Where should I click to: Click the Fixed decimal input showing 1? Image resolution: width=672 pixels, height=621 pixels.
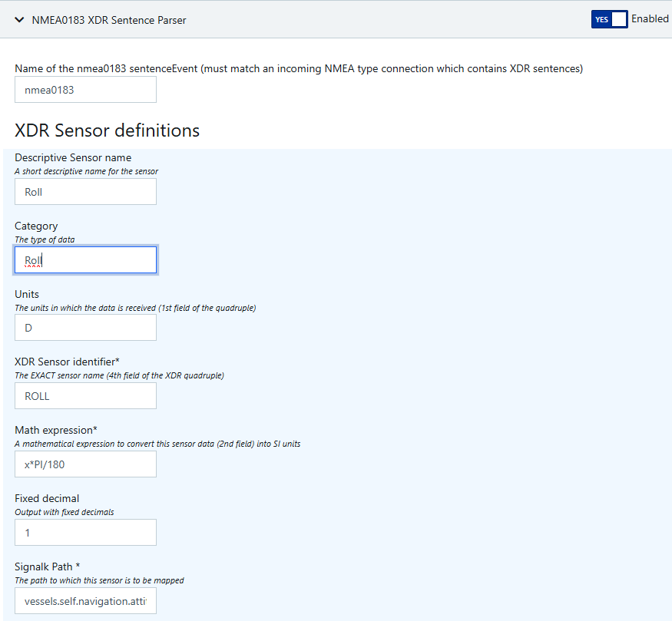point(85,532)
